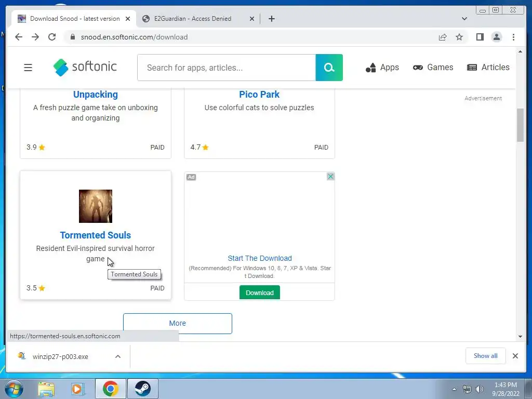Open the Pico Park game link

point(259,95)
